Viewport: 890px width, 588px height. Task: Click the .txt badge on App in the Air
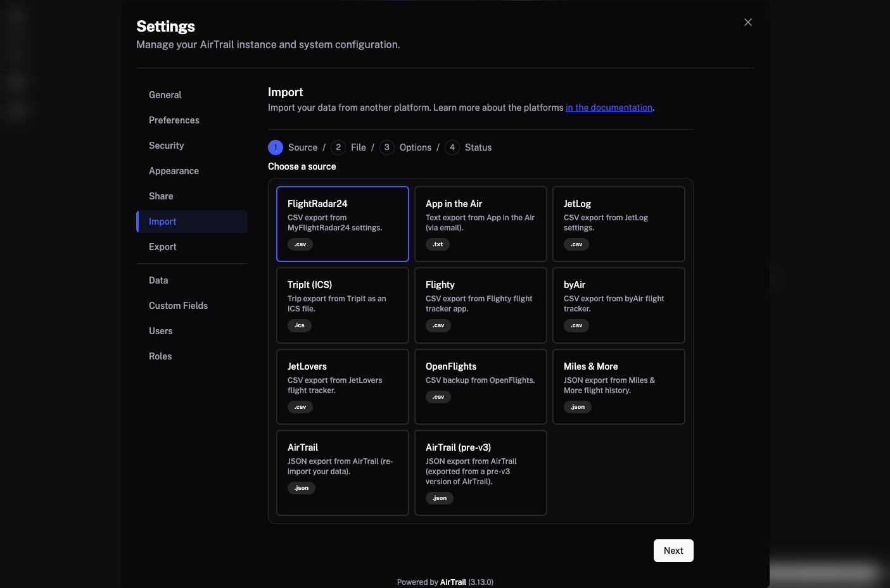(438, 244)
